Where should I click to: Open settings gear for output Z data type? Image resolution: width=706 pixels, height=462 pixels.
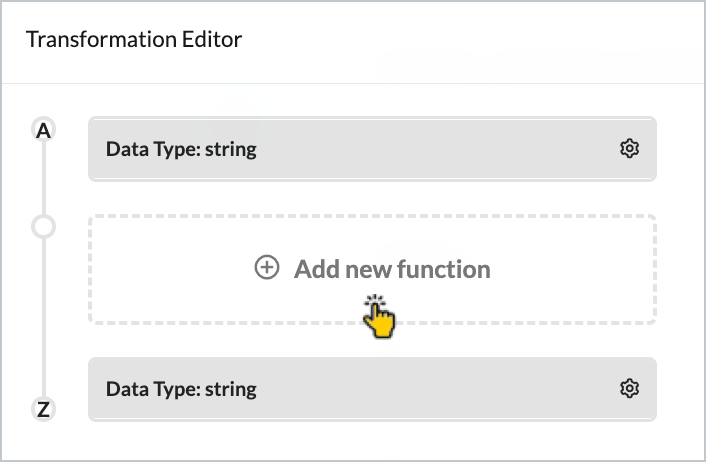pyautogui.click(x=629, y=388)
